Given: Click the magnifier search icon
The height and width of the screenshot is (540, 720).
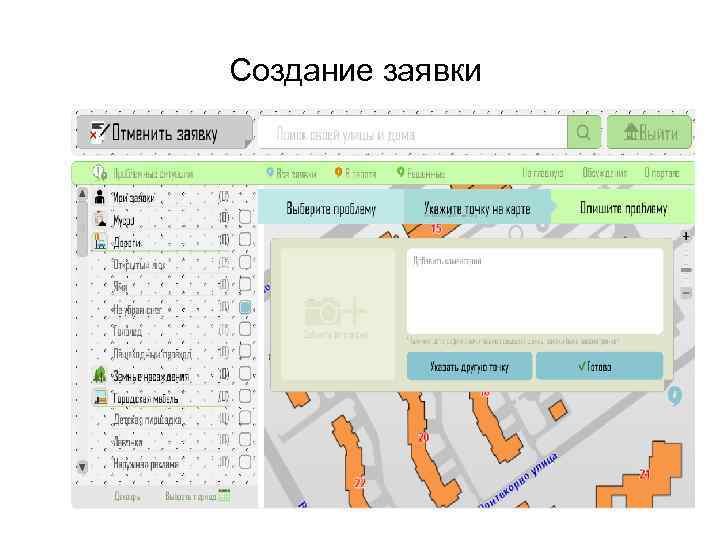Looking at the screenshot, I should [584, 133].
